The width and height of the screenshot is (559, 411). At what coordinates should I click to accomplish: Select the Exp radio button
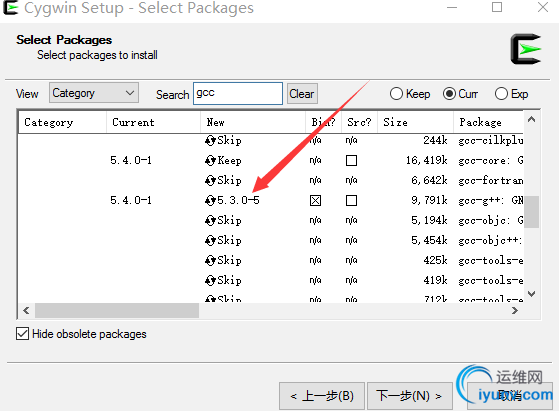[501, 94]
